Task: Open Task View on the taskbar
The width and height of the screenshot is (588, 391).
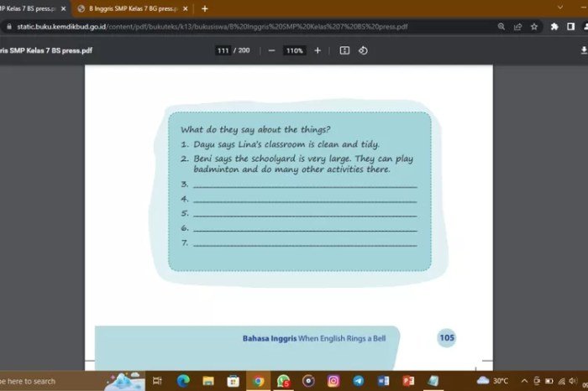Action: click(x=157, y=381)
